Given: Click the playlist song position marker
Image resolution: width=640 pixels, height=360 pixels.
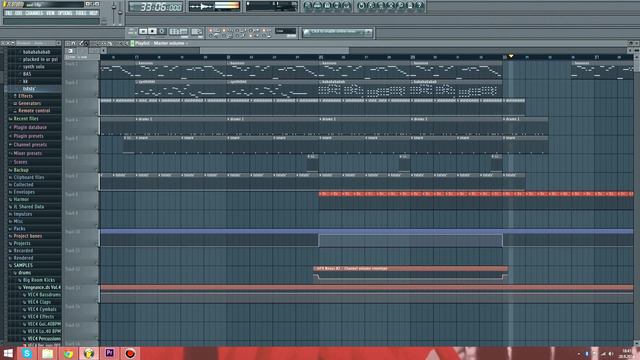Looking at the screenshot, I should coord(511,56).
